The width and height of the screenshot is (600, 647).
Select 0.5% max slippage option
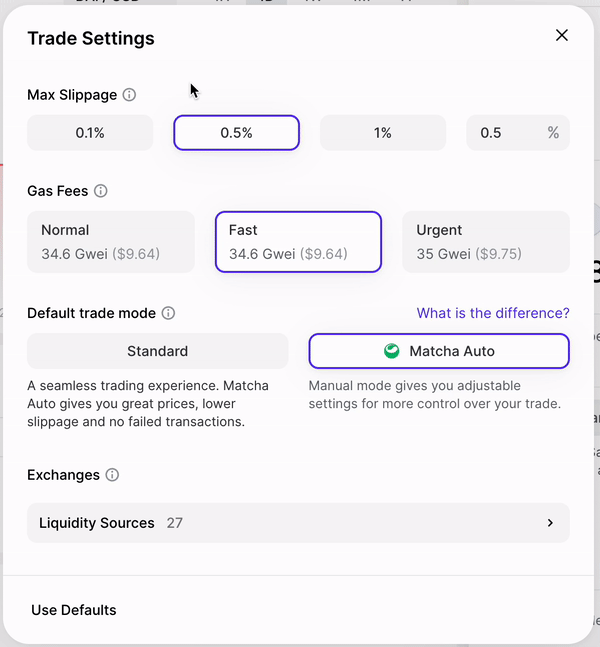[x=236, y=133]
